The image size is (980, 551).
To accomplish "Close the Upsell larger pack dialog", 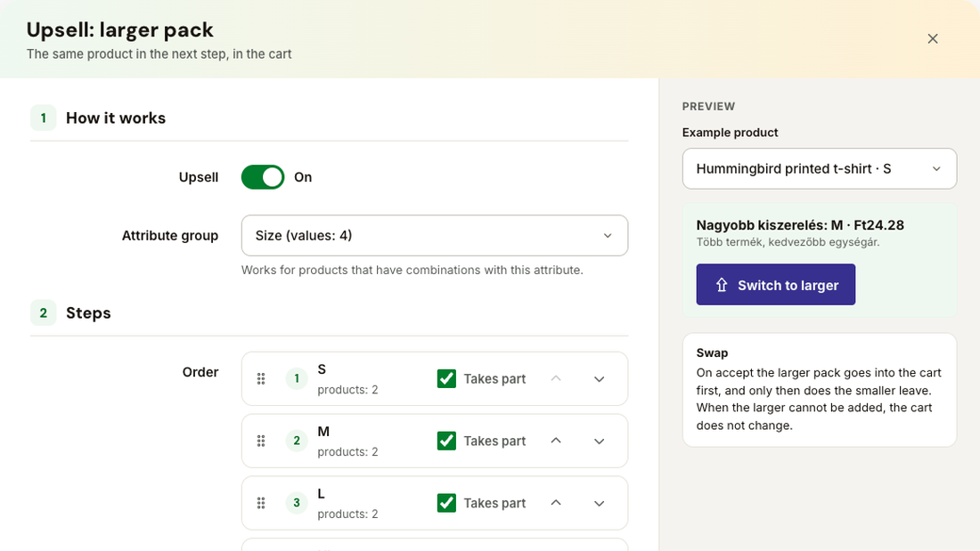I will click(x=933, y=39).
